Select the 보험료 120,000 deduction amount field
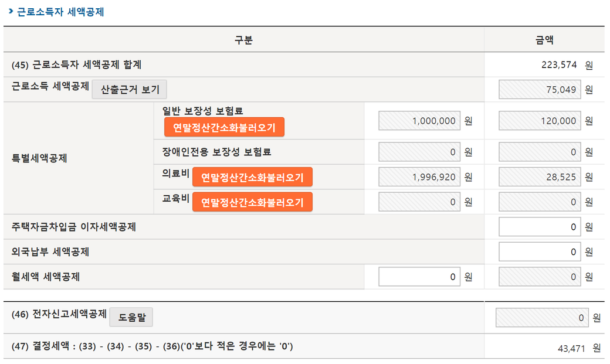The height and width of the screenshot is (364, 610). point(540,121)
